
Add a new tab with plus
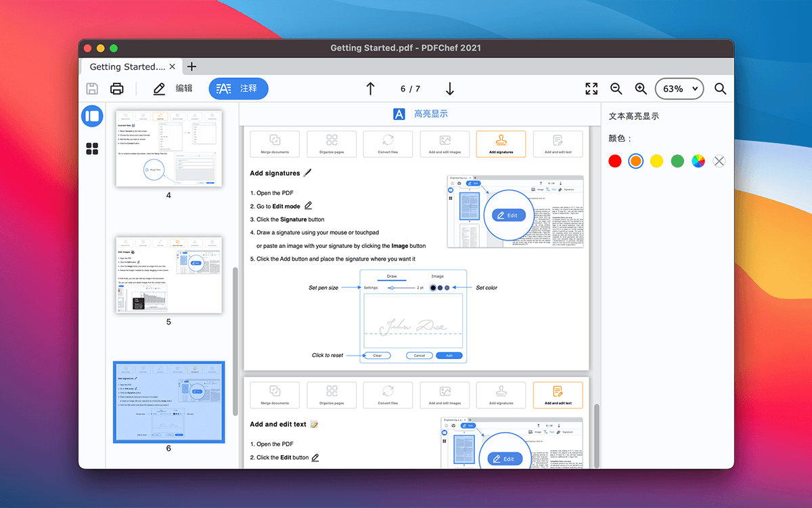pos(191,66)
